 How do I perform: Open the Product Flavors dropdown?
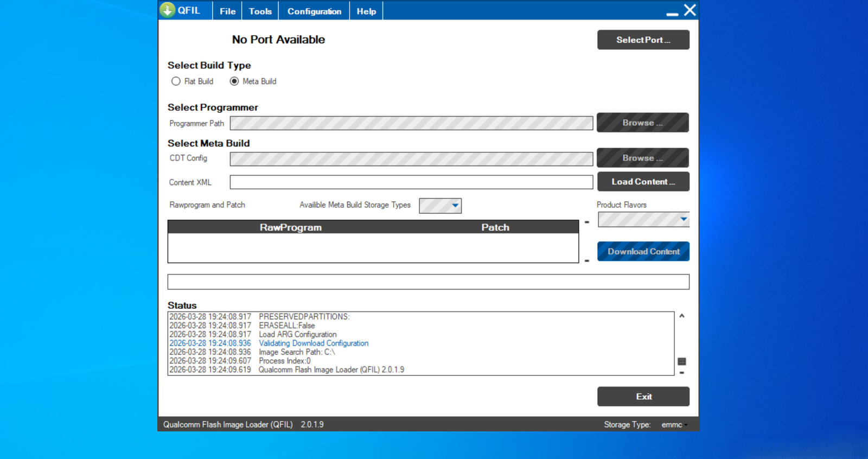(x=683, y=219)
